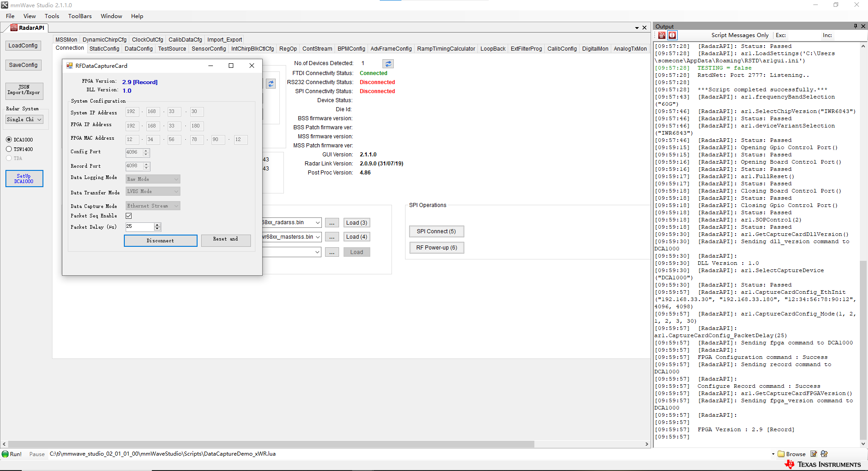Browse for the radarss.bin file with the ellipsis button
The height and width of the screenshot is (471, 868).
click(x=332, y=223)
